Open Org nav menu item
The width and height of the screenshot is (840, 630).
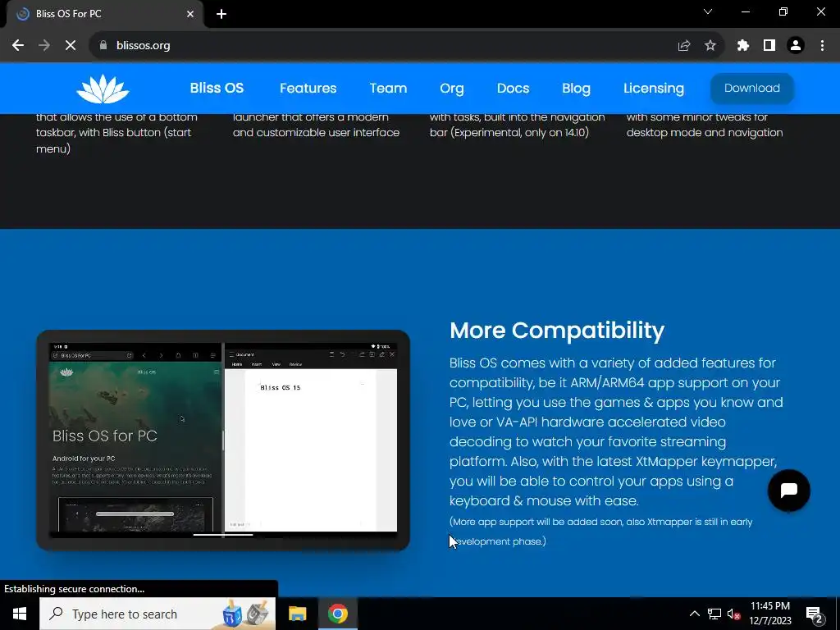tap(452, 89)
